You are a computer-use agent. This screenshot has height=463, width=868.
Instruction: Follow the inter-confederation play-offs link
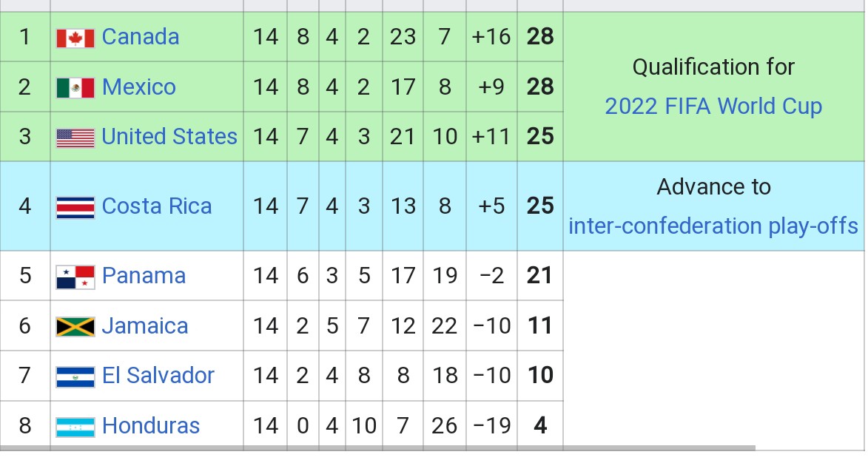[x=713, y=226]
